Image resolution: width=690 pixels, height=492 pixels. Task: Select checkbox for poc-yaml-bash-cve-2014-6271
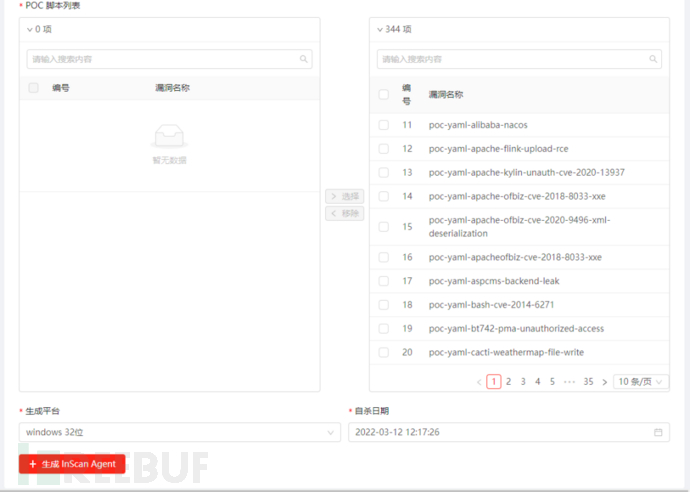[384, 305]
